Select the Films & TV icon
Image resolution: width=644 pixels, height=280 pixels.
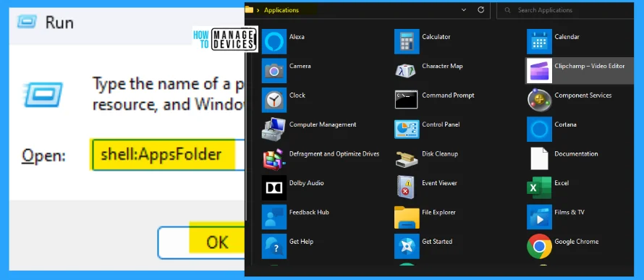pyautogui.click(x=539, y=217)
